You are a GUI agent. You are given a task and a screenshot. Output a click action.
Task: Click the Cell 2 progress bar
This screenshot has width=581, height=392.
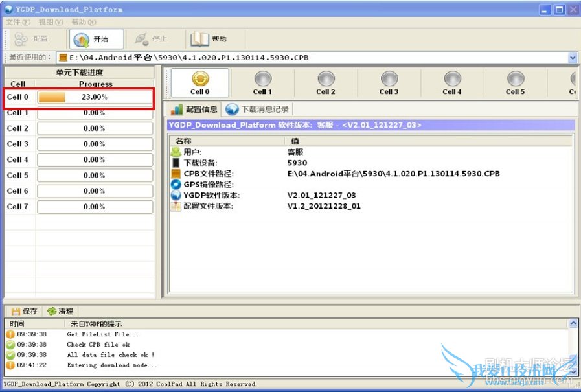(x=95, y=128)
